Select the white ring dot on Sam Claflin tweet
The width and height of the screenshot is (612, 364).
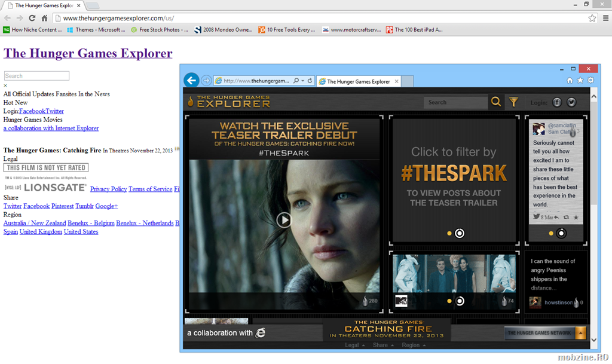pos(561,233)
